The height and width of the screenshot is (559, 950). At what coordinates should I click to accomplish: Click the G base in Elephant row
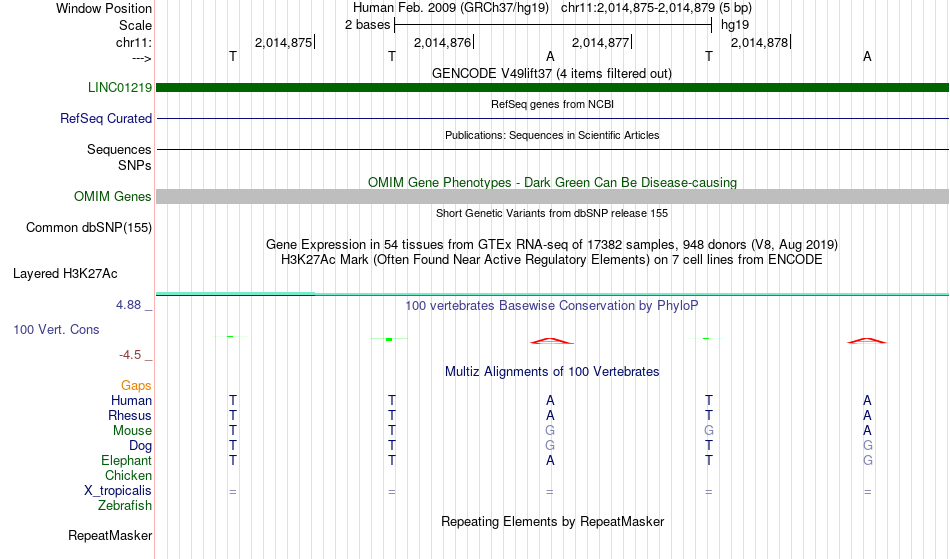[868, 461]
